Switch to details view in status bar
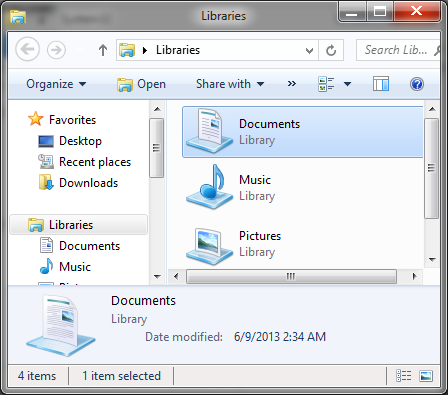 [x=403, y=376]
